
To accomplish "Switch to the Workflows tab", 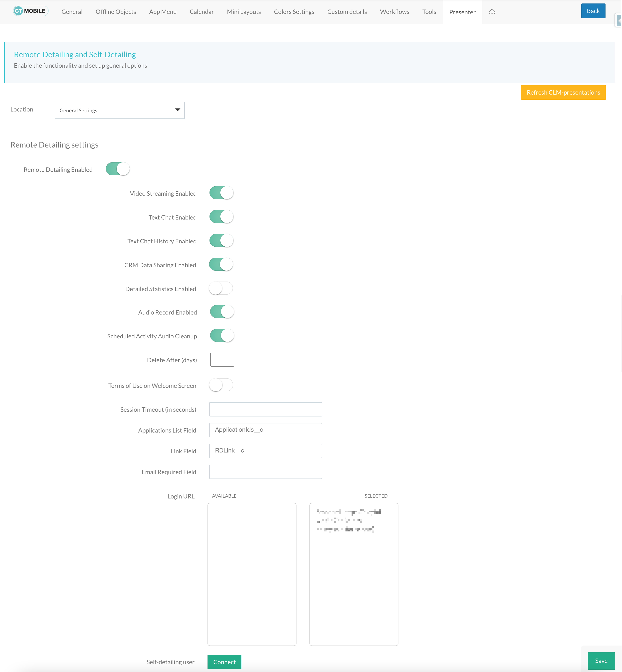I will 394,12.
